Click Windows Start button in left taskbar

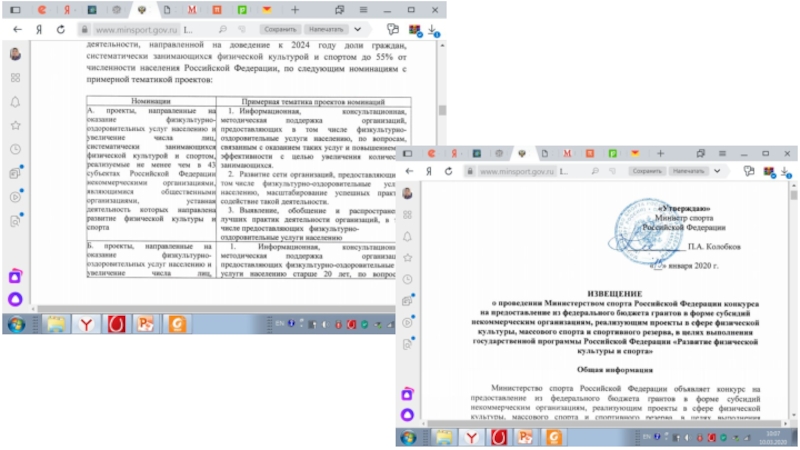(x=16, y=324)
